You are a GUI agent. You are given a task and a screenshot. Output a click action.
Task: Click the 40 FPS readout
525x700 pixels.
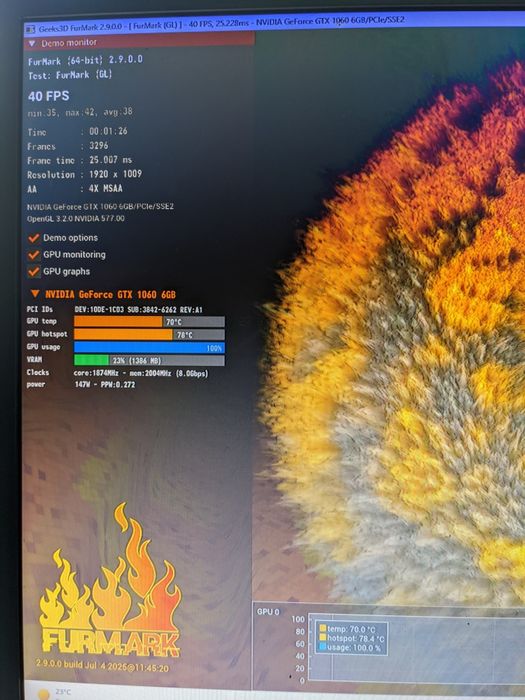coord(49,96)
